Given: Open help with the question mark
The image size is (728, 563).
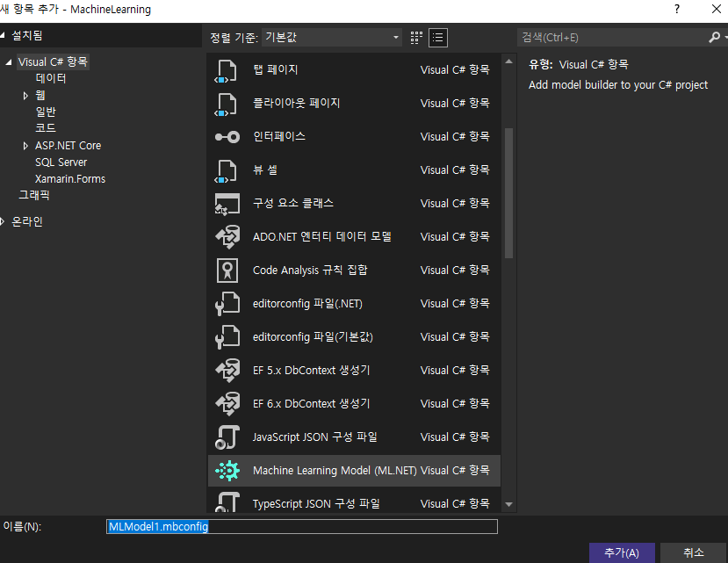Looking at the screenshot, I should pos(677,10).
